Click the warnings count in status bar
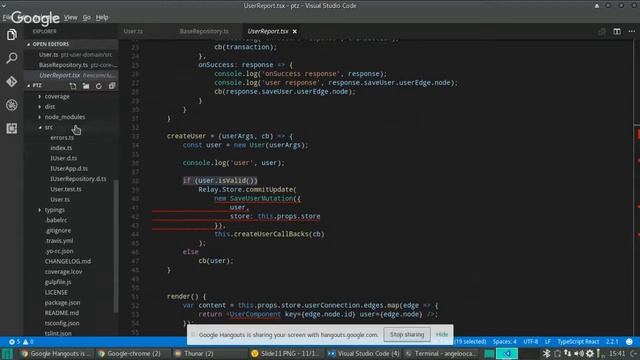 (x=29, y=342)
